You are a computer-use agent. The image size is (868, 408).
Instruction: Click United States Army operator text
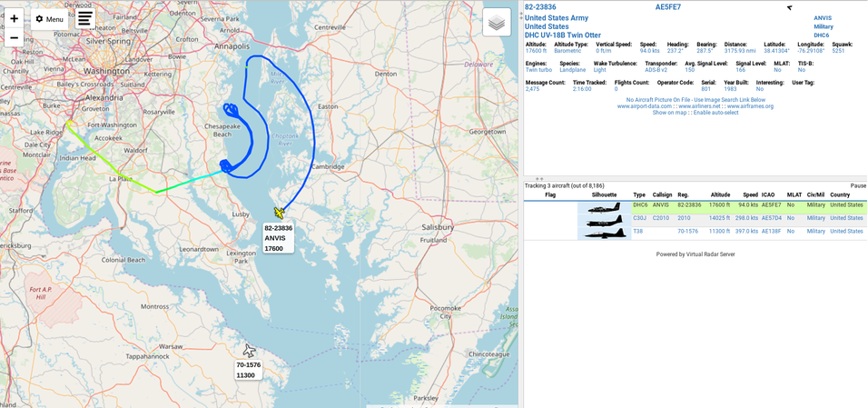click(x=557, y=18)
